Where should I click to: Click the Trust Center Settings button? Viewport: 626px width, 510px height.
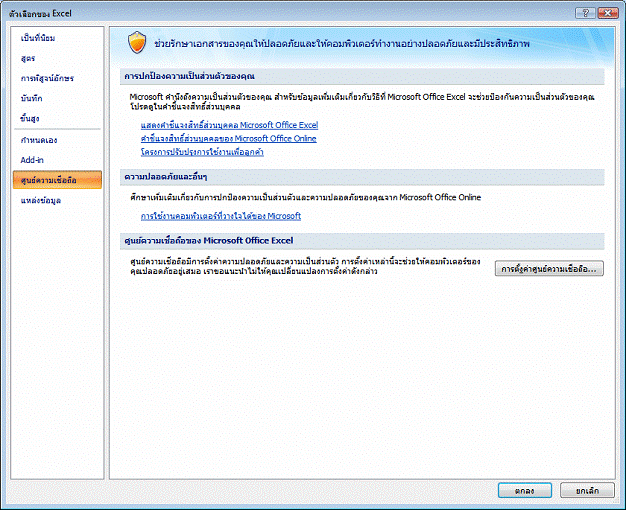549,269
